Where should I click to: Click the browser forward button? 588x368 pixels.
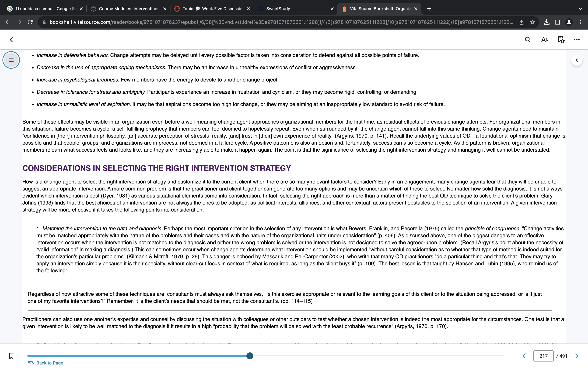(x=19, y=22)
